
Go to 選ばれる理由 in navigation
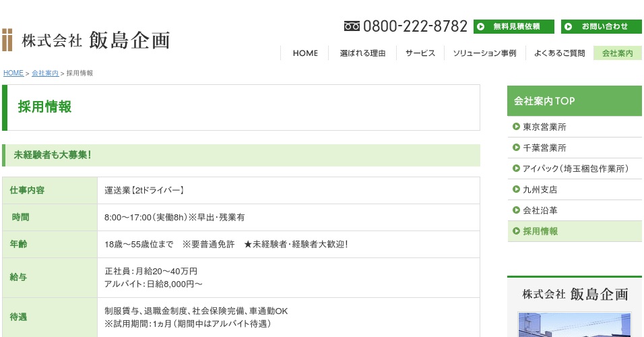[362, 53]
